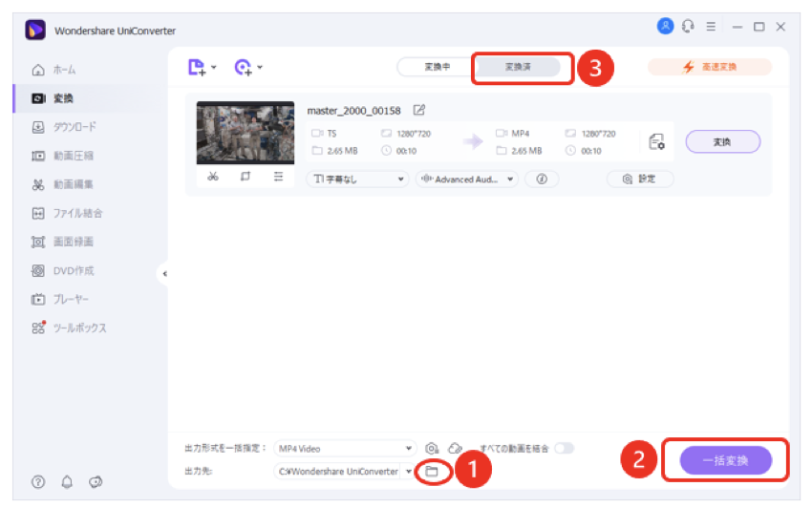Click the support headset icon
This screenshot has height=508, width=812.
pyautogui.click(x=688, y=26)
